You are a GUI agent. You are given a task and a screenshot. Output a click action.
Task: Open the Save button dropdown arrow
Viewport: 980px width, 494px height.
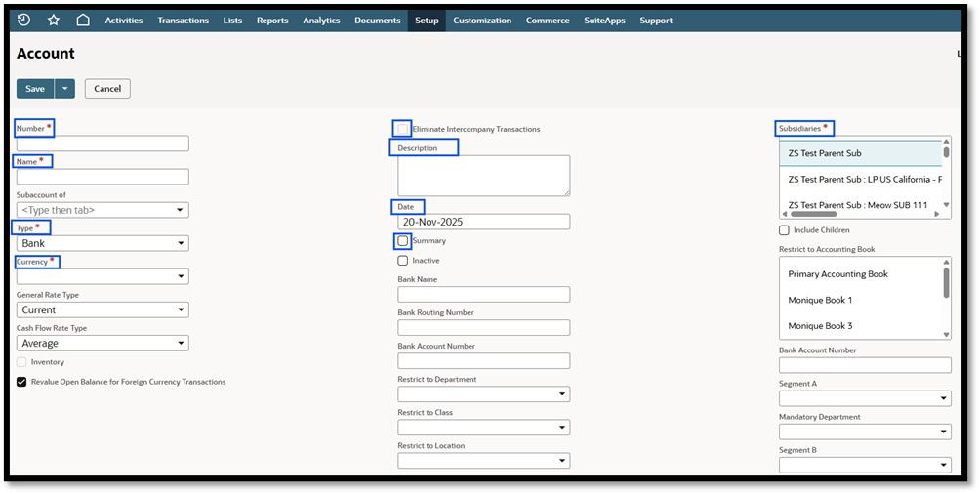[x=65, y=89]
